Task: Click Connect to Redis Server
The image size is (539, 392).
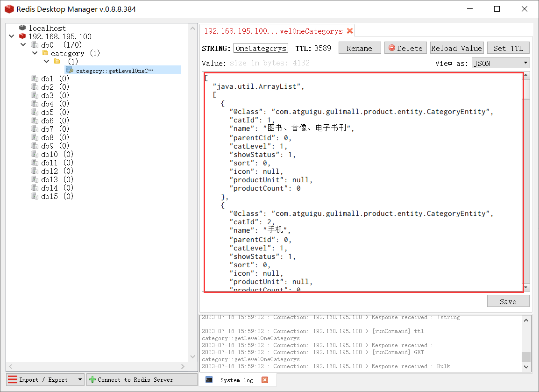Action: pyautogui.click(x=142, y=379)
